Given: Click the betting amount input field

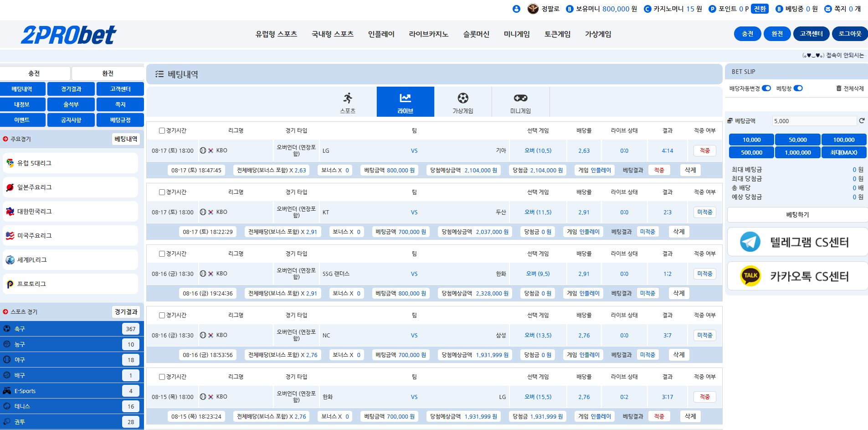Looking at the screenshot, I should (814, 121).
